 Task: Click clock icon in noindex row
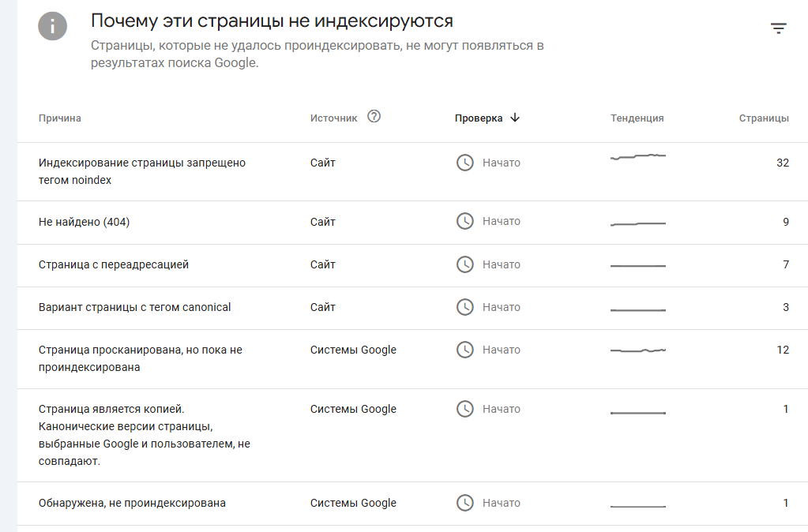[x=464, y=163]
